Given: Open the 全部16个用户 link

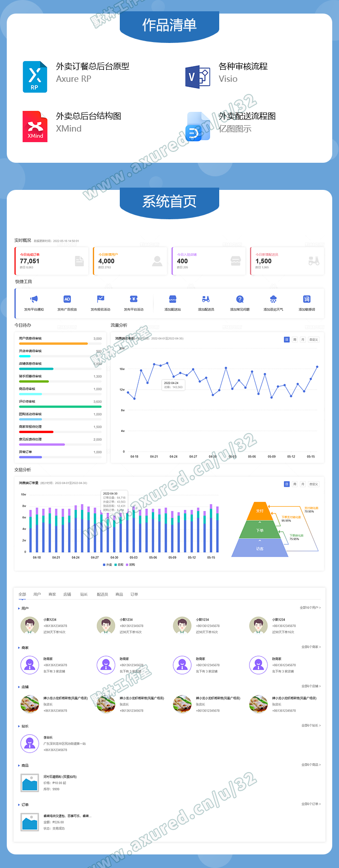Looking at the screenshot, I should [x=311, y=608].
